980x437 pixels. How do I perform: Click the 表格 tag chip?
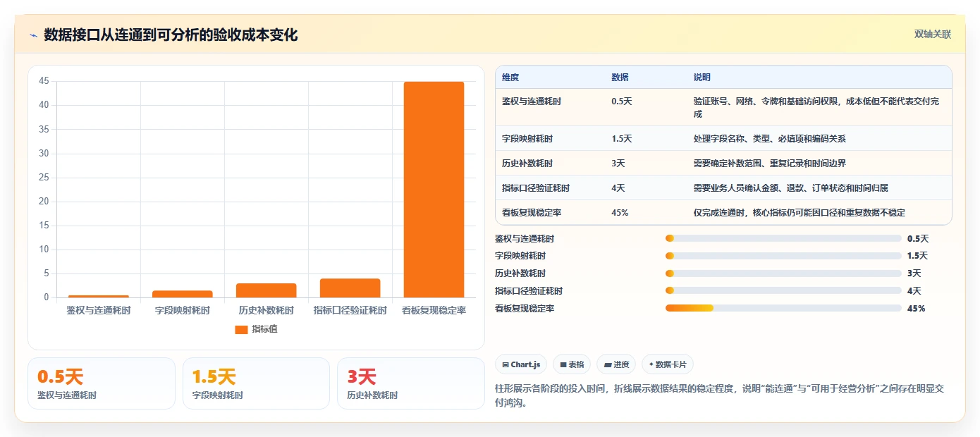(572, 364)
